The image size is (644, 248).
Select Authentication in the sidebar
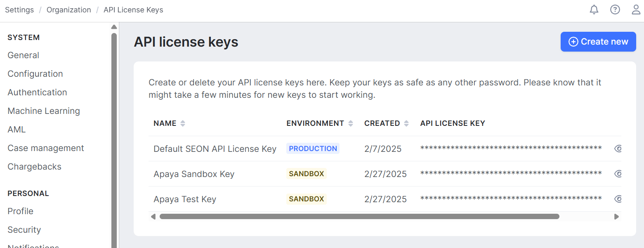(x=37, y=92)
